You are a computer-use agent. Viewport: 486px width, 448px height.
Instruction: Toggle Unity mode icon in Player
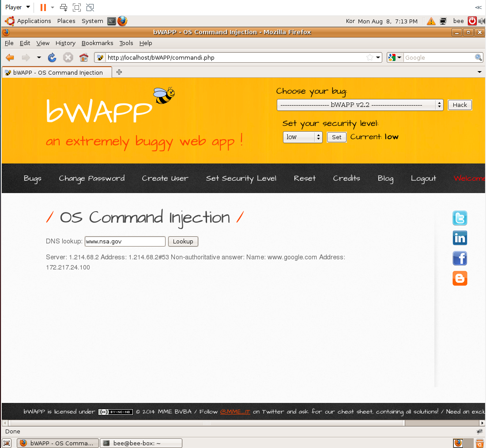point(90,7)
